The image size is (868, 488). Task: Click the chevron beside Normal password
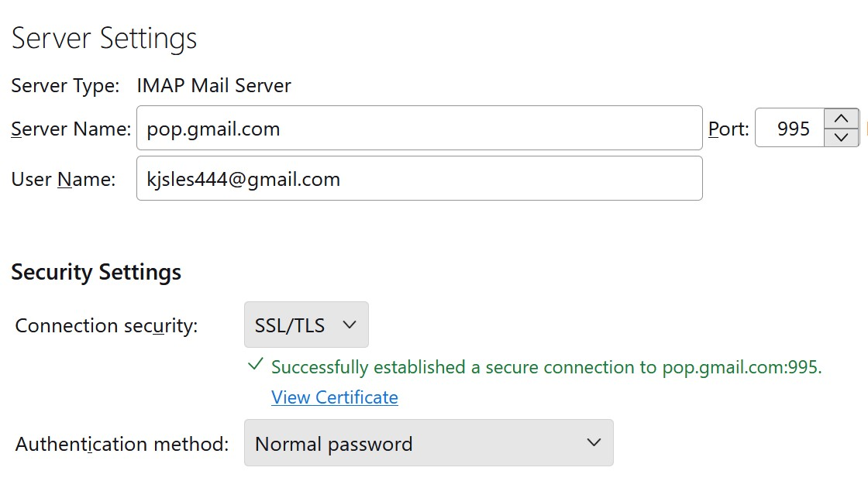pyautogui.click(x=594, y=443)
